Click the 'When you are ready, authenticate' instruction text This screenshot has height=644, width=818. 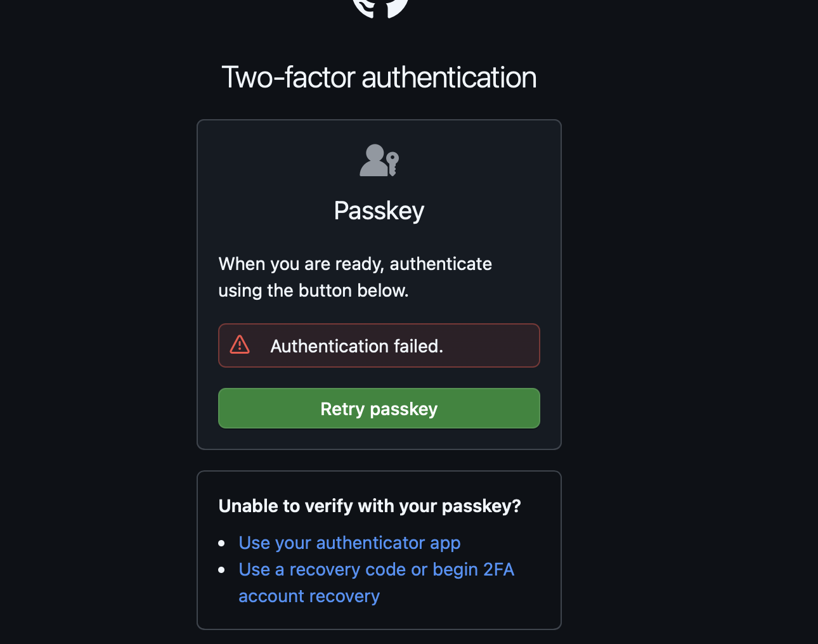coord(354,264)
